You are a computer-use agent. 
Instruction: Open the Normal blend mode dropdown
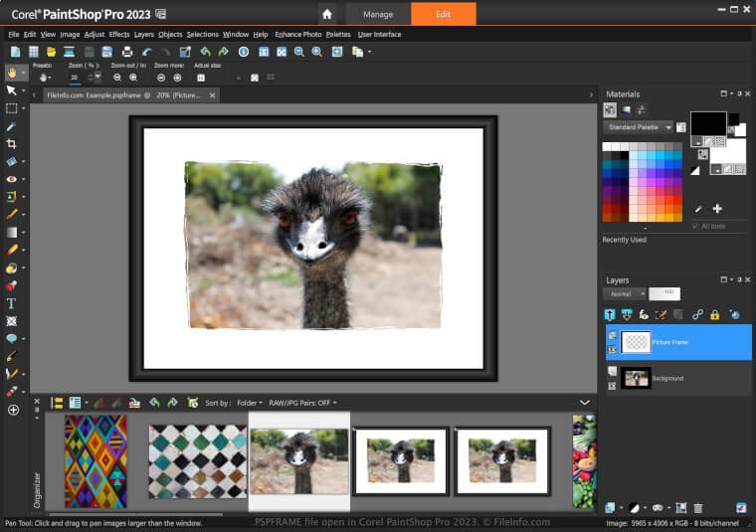pos(625,294)
